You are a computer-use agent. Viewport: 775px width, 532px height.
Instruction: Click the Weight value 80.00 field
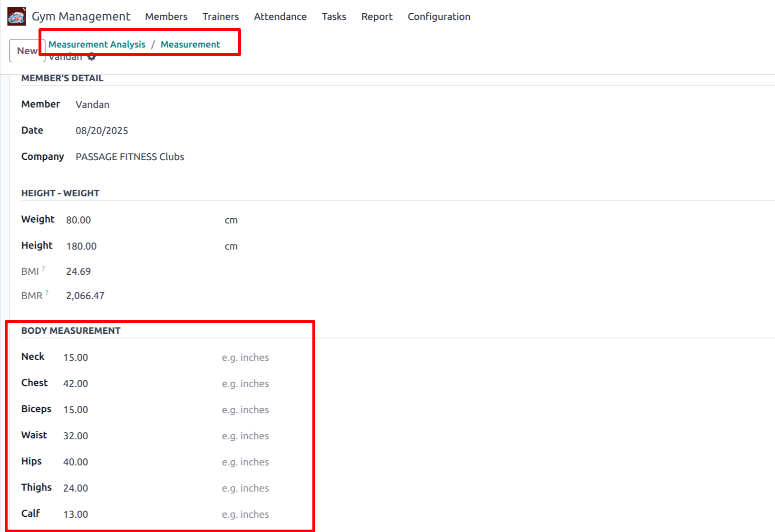click(78, 220)
